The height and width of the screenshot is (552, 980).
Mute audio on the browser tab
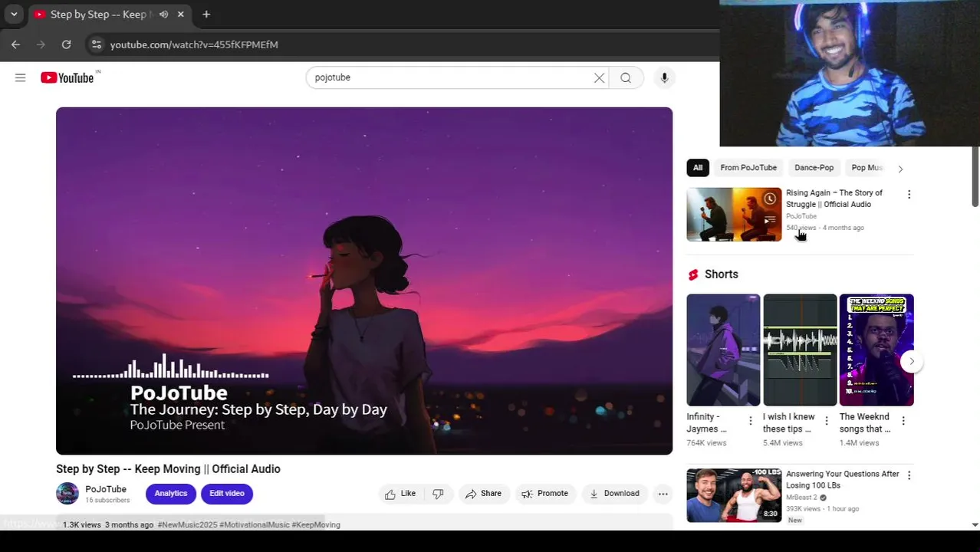[163, 15]
